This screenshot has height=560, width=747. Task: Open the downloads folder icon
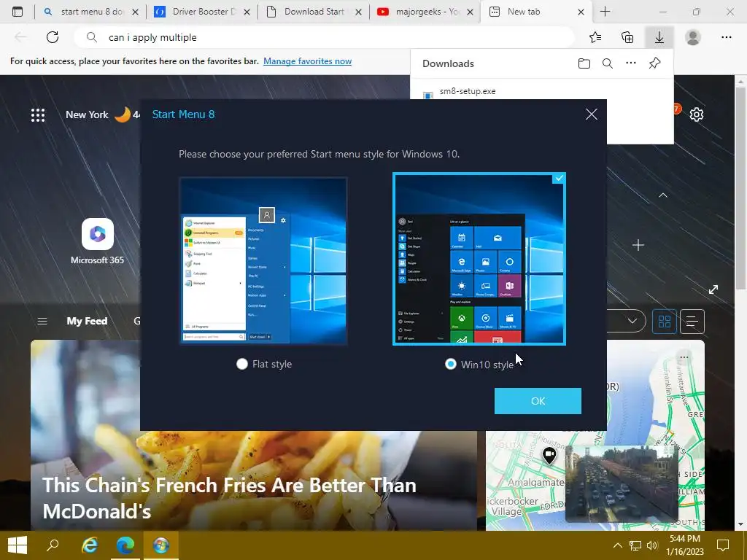tap(584, 63)
